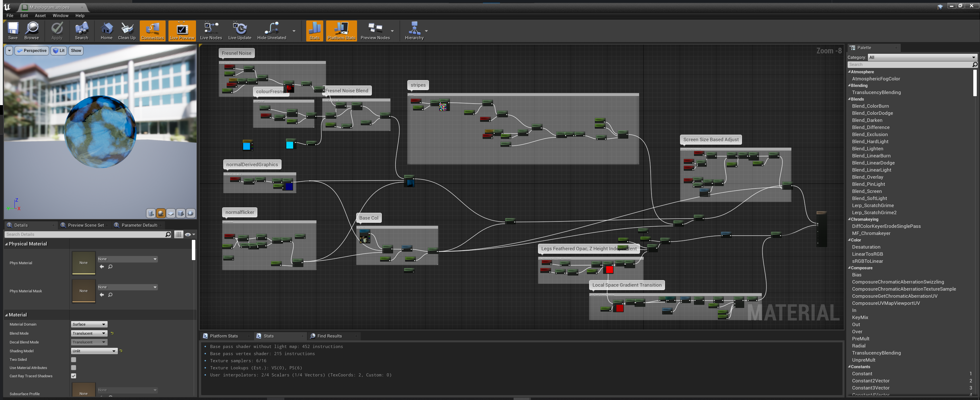Enable Use Material Attributes checkbox
Viewport: 980px width, 400px height.
pyautogui.click(x=73, y=368)
